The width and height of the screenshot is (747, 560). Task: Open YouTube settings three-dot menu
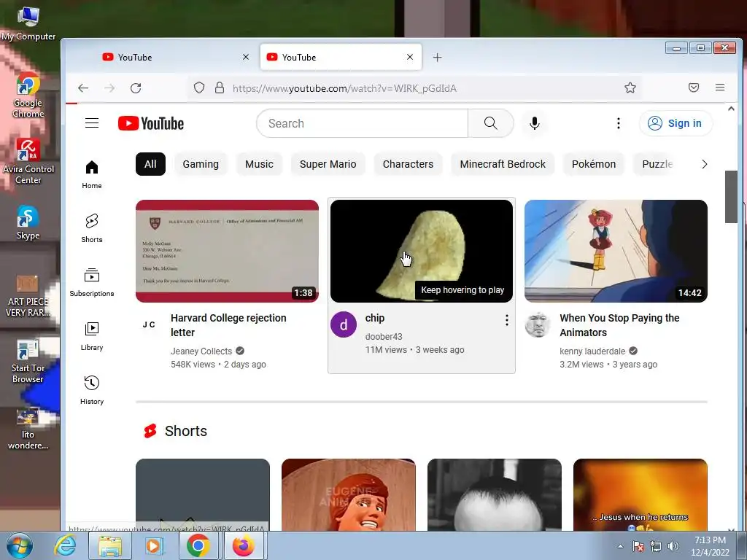click(x=619, y=123)
